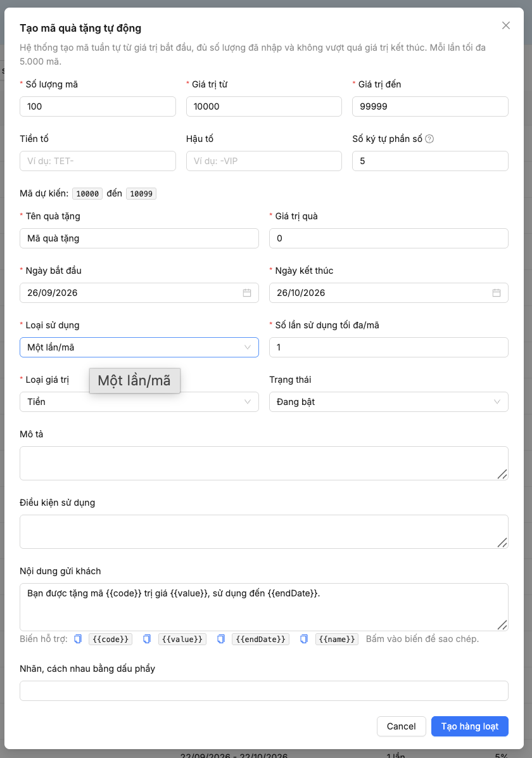This screenshot has height=758, width=532.
Task: Click the Cancel button
Action: pyautogui.click(x=401, y=726)
